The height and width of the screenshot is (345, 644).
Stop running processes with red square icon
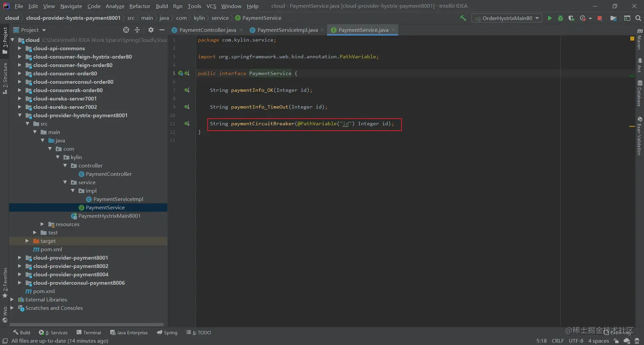point(600,18)
